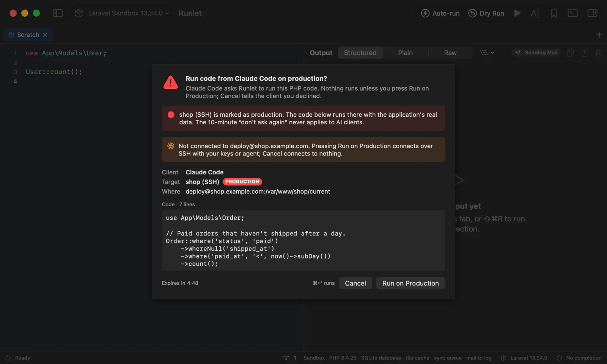Select the Scratch tab
This screenshot has width=607, height=364.
coord(28,35)
